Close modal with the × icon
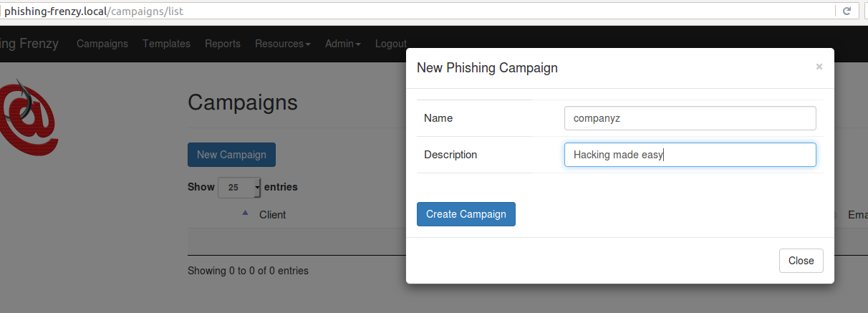This screenshot has height=313, width=868. pos(819,67)
